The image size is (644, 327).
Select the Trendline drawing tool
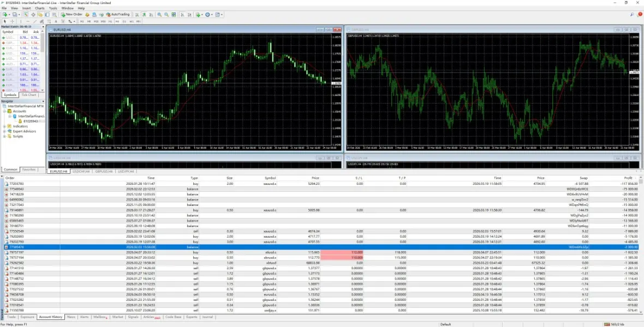[x=35, y=21]
